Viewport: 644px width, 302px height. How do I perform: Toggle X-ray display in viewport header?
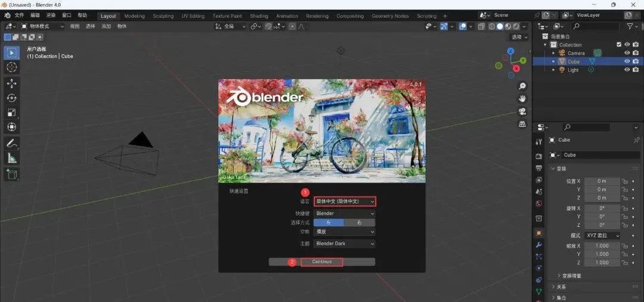pyautogui.click(x=481, y=26)
